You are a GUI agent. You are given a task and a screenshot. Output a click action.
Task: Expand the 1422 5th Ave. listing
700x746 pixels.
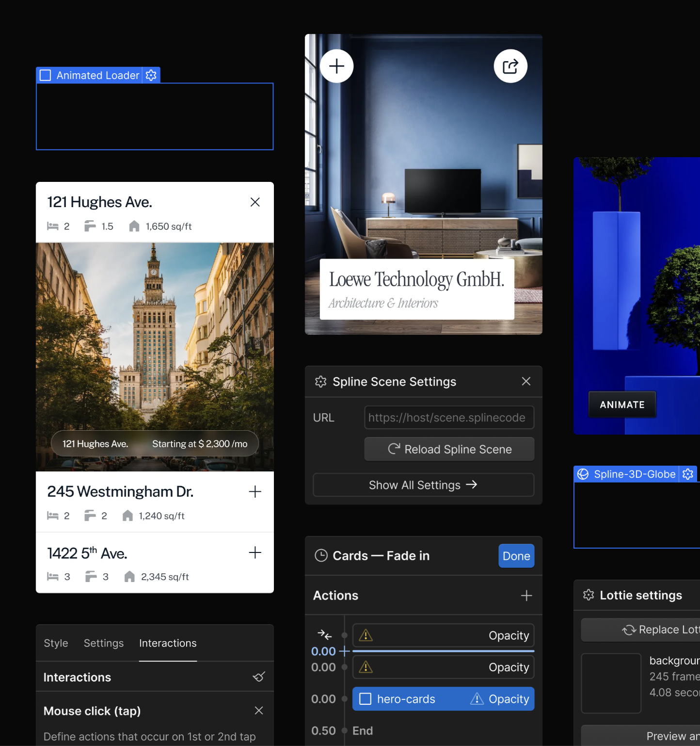tap(255, 553)
